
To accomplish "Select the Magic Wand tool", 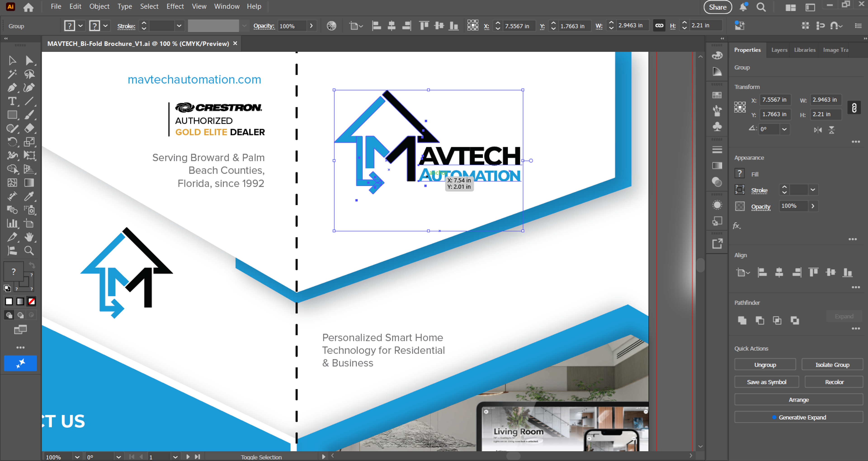I will 12,74.
